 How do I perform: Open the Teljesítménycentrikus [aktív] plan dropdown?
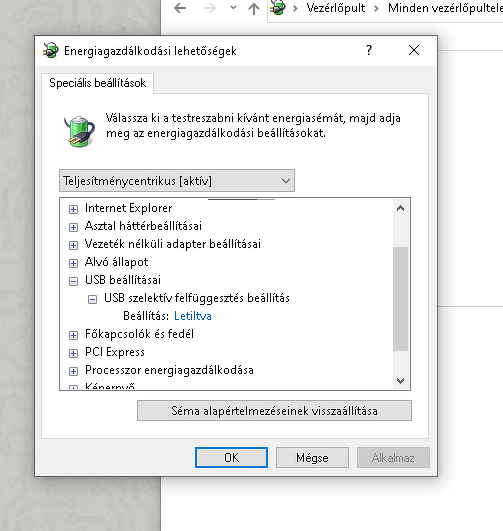coord(177,181)
